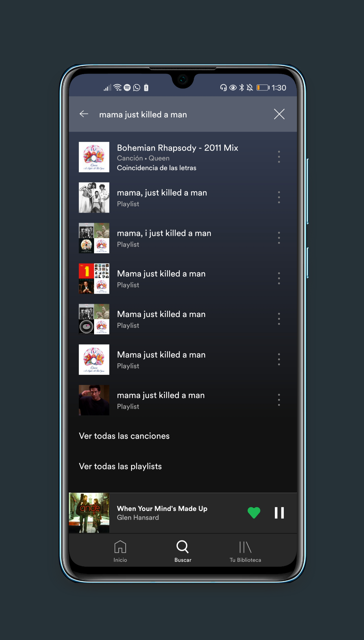Image resolution: width=364 pixels, height=640 pixels.
Task: Open options for 'mama, i just killed a man' playlist
Action: [x=279, y=238]
